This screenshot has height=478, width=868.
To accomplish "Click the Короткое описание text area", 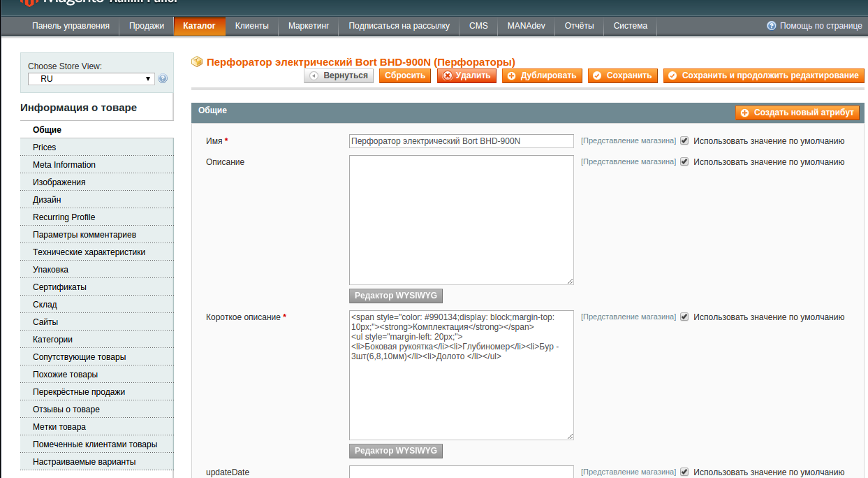I will pos(462,375).
